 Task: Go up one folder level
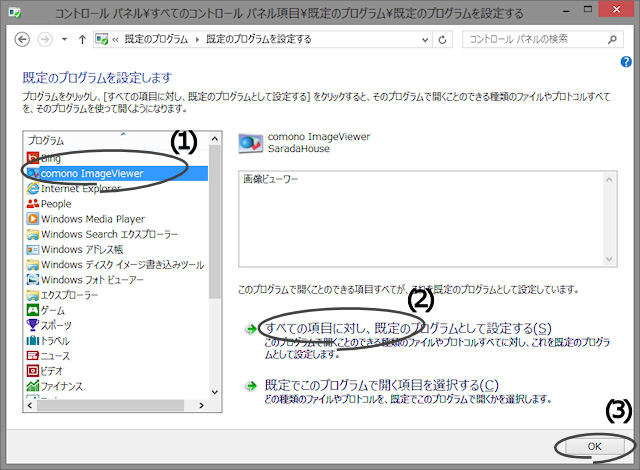point(82,40)
